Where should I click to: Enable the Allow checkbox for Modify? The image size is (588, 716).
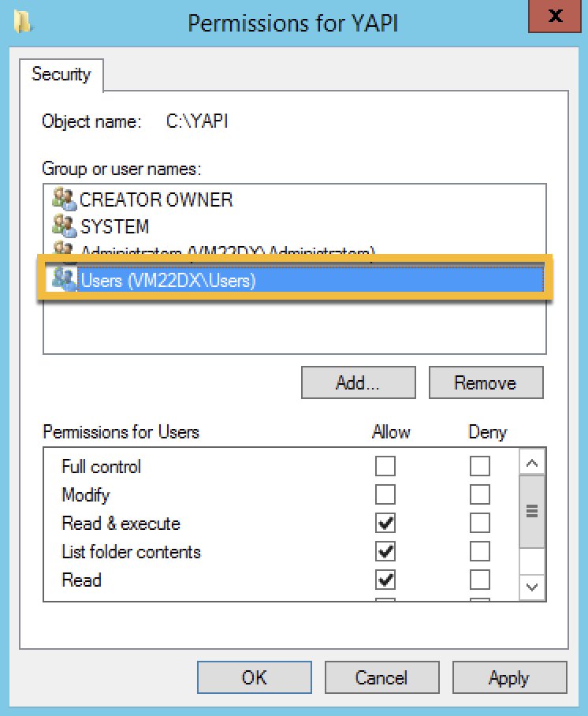click(385, 494)
